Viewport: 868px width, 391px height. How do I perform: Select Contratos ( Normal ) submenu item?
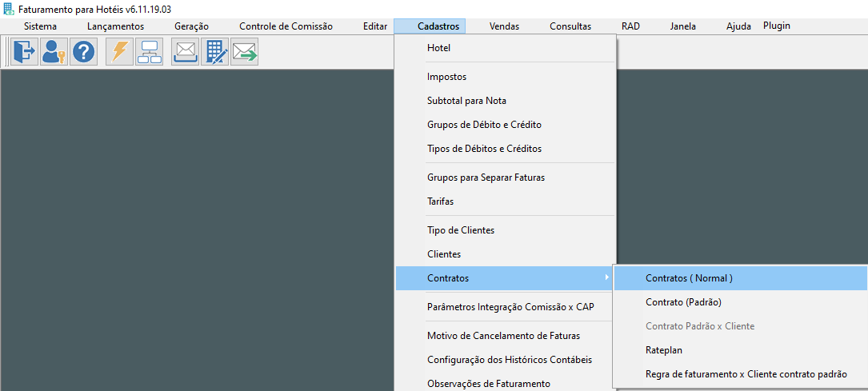pyautogui.click(x=742, y=278)
